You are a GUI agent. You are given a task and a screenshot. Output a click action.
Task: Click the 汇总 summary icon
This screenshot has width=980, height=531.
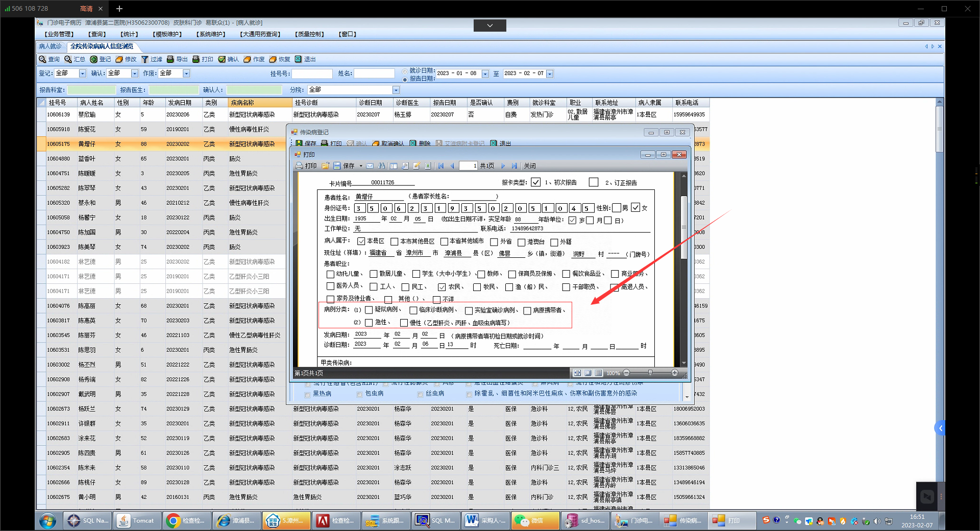coord(68,59)
